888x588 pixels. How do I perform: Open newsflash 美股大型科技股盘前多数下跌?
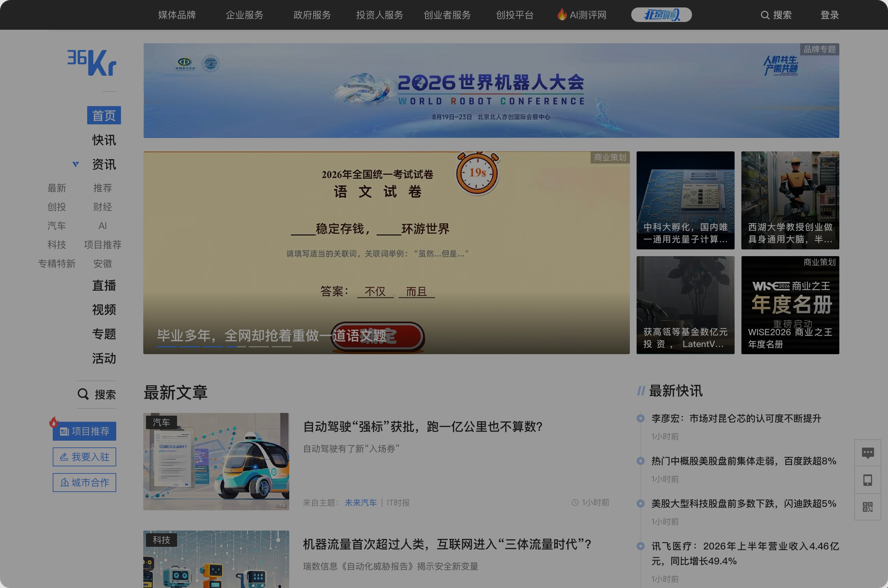tap(744, 504)
